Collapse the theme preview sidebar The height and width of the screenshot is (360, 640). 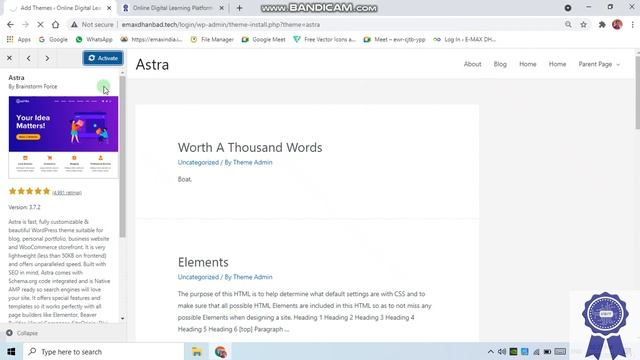point(22,333)
